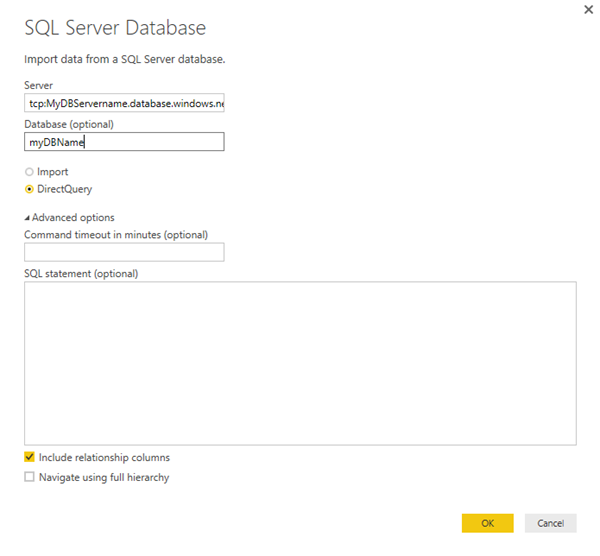Close the SQL Server Database dialog
The image size is (600, 556).
pyautogui.click(x=586, y=9)
